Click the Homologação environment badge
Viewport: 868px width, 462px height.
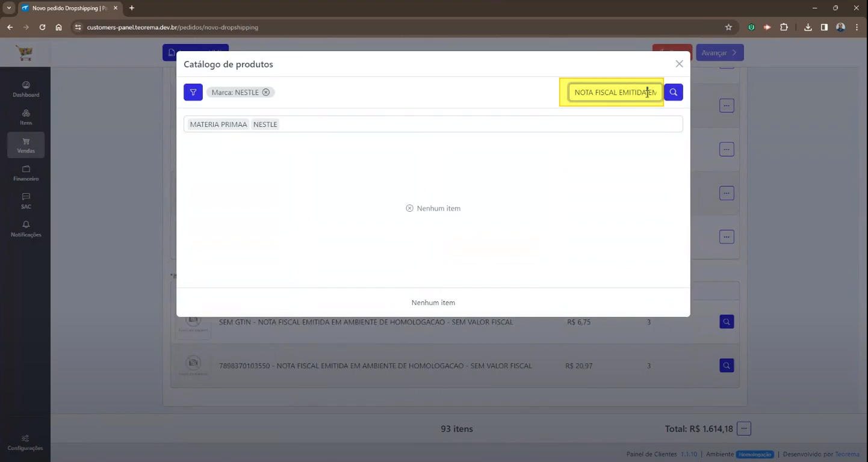pos(755,454)
